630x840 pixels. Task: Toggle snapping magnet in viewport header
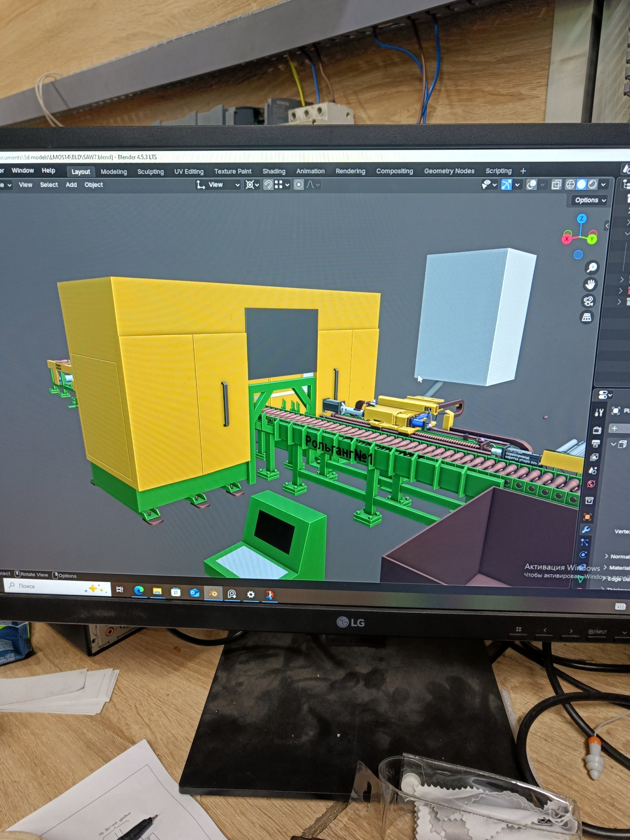(268, 185)
